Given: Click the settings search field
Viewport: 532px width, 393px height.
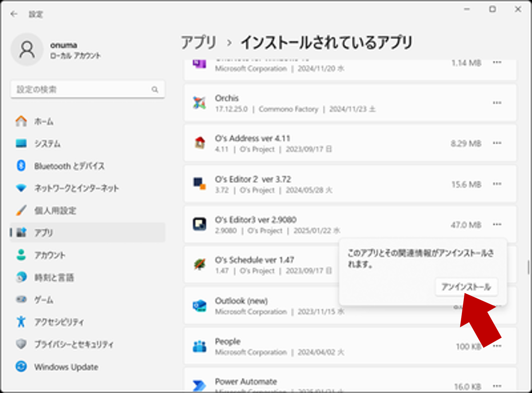Looking at the screenshot, I should pos(87,89).
